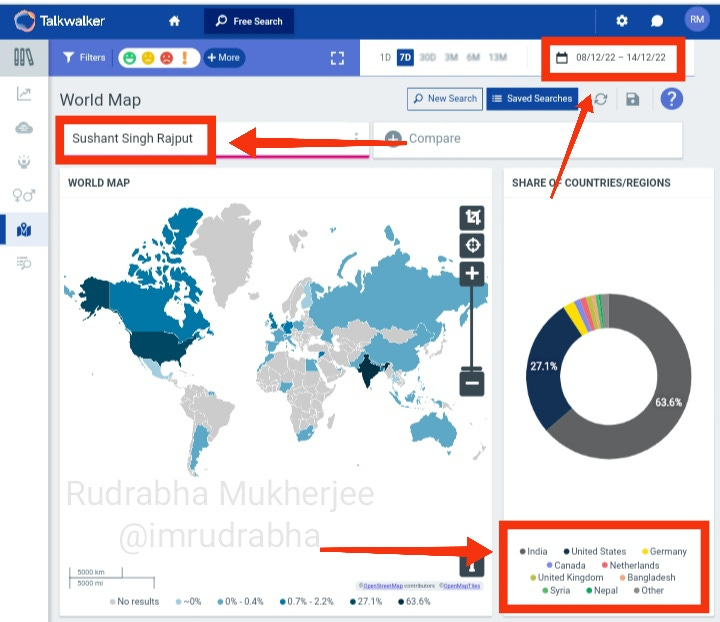Open the results list sidebar icon
Viewport: 720px width, 622px height.
pos(24,263)
